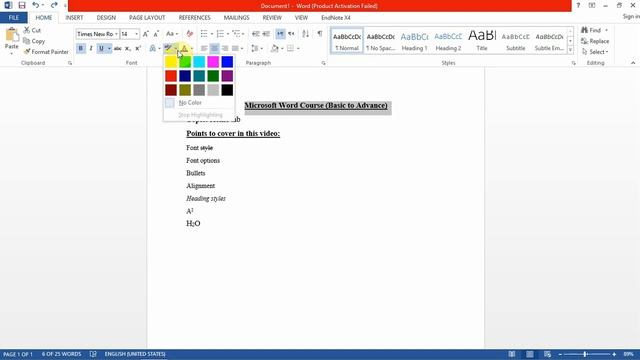Viewport: 640px width, 360px height.
Task: Align text right
Action: coord(225,49)
